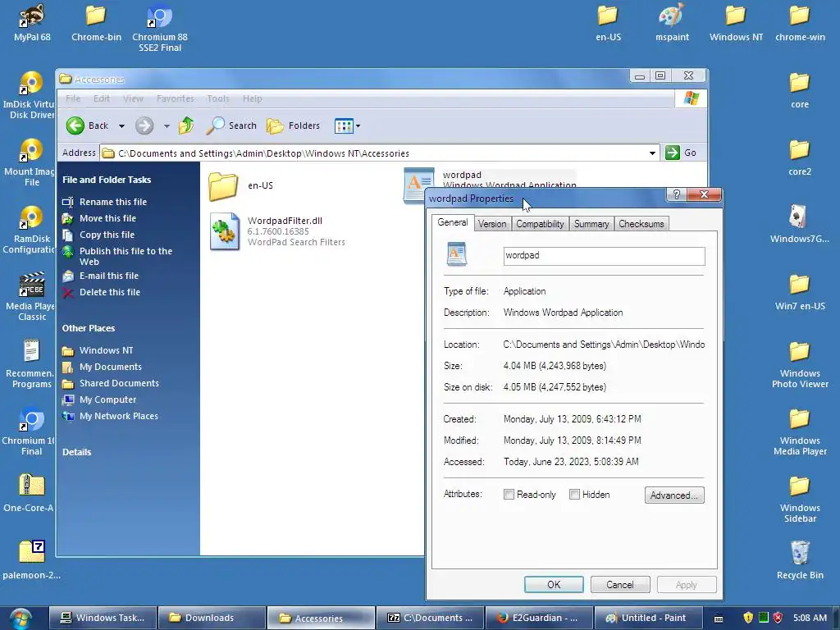
Task: Open the Win7 en-US folder
Action: point(799,292)
